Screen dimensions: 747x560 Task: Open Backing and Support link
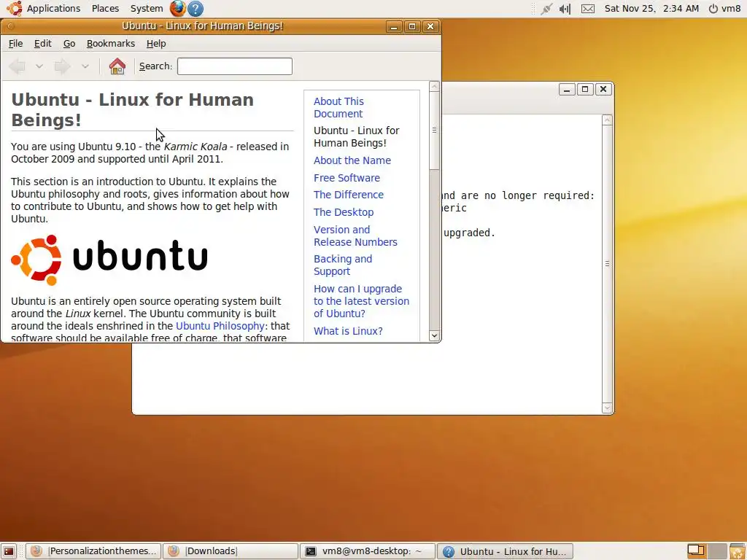(343, 265)
